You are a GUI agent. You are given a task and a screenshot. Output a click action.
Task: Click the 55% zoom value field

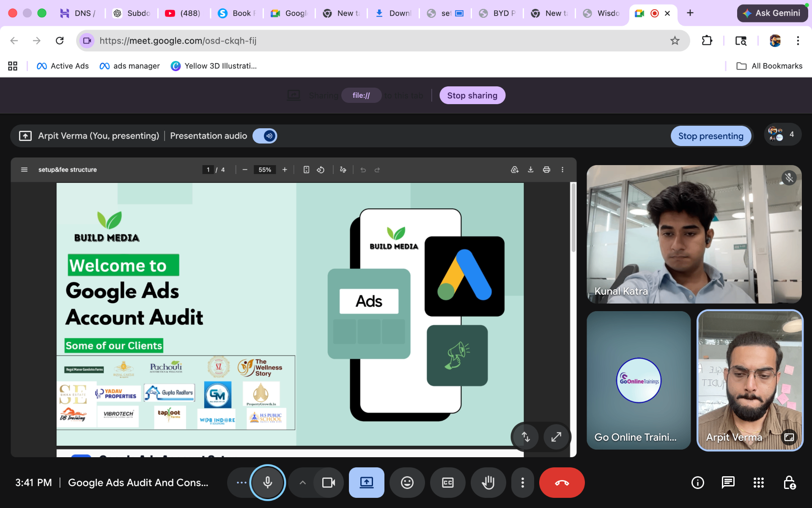pyautogui.click(x=265, y=170)
